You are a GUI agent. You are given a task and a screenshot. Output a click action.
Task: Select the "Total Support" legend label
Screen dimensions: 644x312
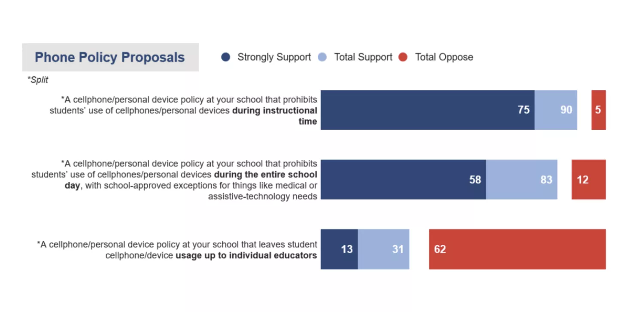pyautogui.click(x=363, y=57)
